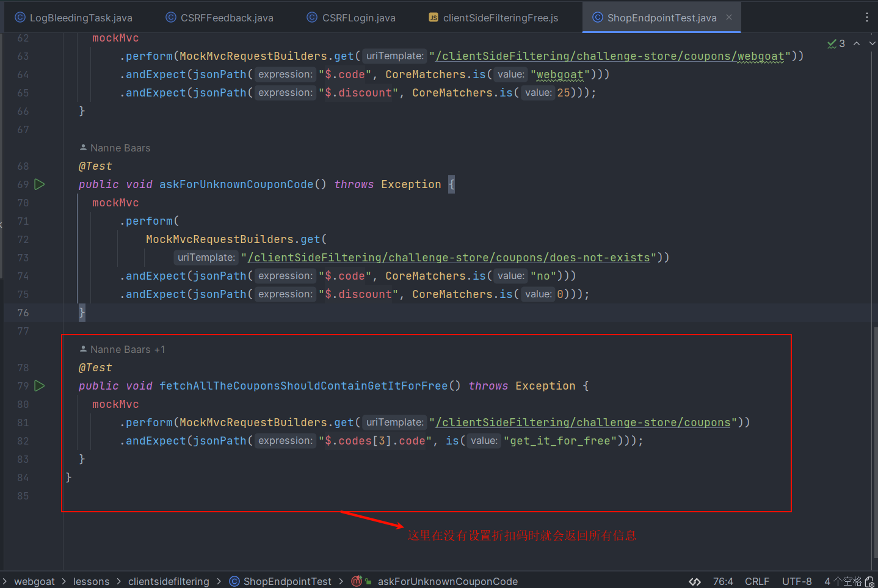
Task: Jump to previous highlighted problem arrow
Action: point(857,43)
